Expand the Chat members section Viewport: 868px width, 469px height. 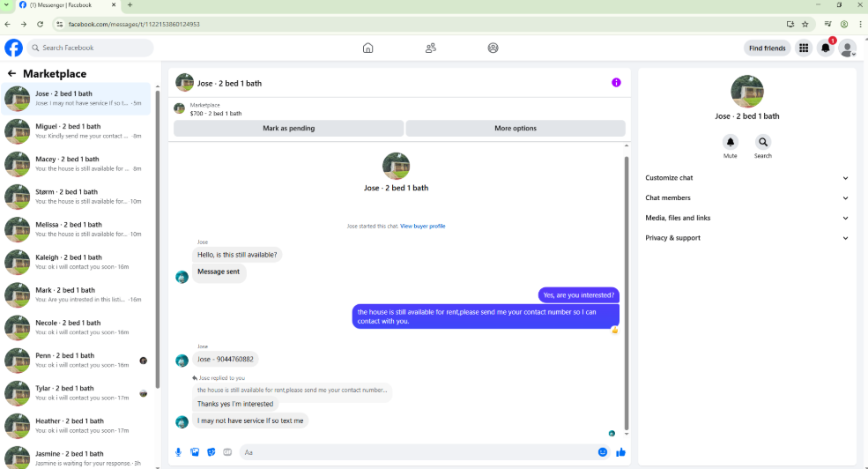746,197
